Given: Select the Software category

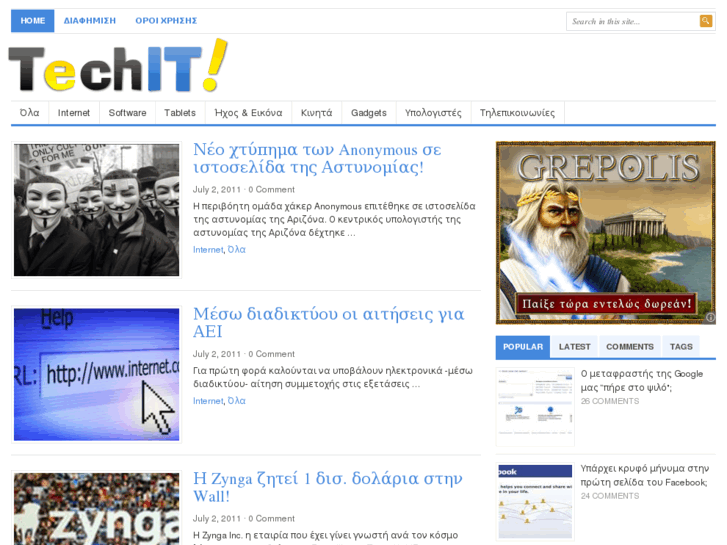Looking at the screenshot, I should click(128, 113).
